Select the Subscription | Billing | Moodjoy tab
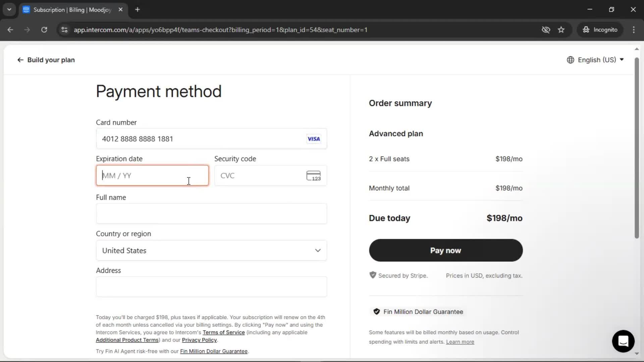The image size is (644, 362). [x=72, y=10]
